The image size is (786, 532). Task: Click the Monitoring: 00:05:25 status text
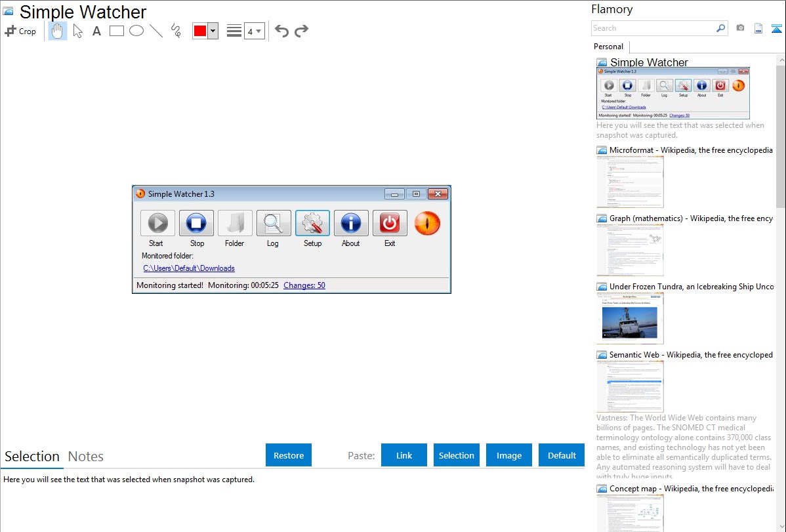(243, 285)
